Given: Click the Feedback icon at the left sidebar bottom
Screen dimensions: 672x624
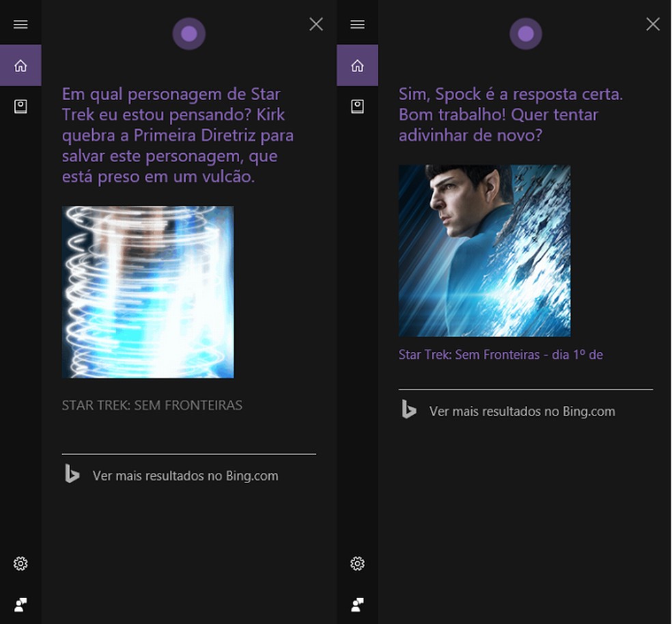Looking at the screenshot, I should 20,604.
